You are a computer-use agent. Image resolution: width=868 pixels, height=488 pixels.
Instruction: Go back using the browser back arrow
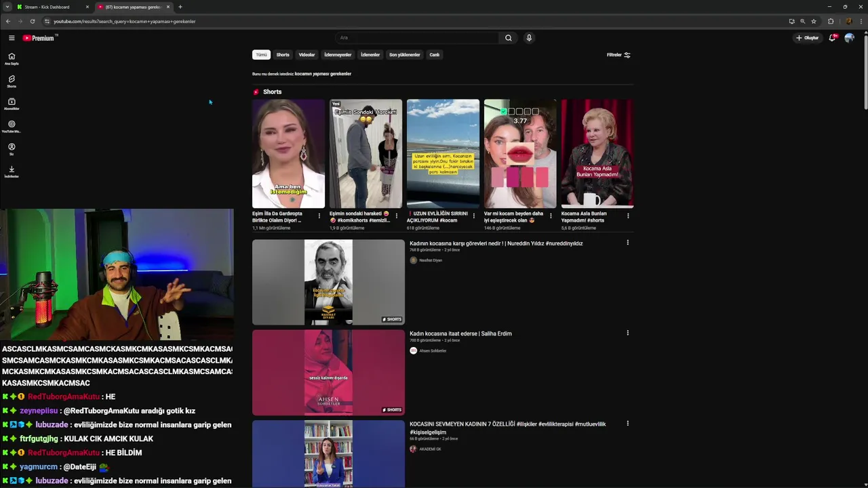8,21
